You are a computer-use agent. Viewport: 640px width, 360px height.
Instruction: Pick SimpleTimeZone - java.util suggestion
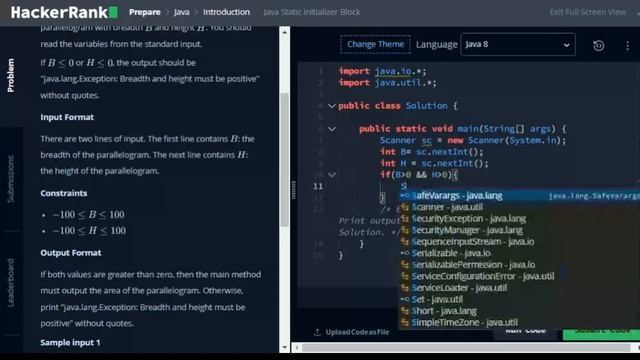pyautogui.click(x=519, y=322)
